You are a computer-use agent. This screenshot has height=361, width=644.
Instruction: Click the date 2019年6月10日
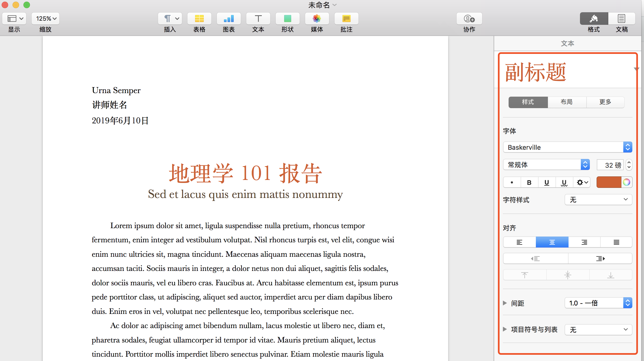click(x=120, y=120)
